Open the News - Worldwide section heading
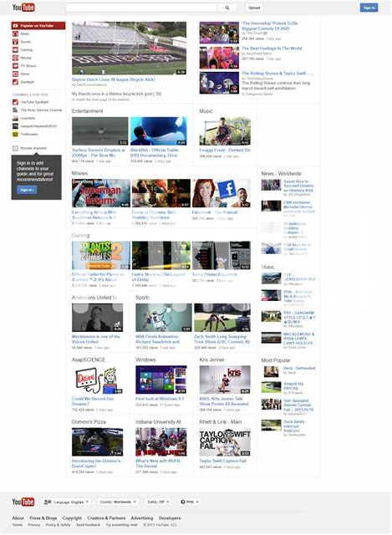 (281, 173)
